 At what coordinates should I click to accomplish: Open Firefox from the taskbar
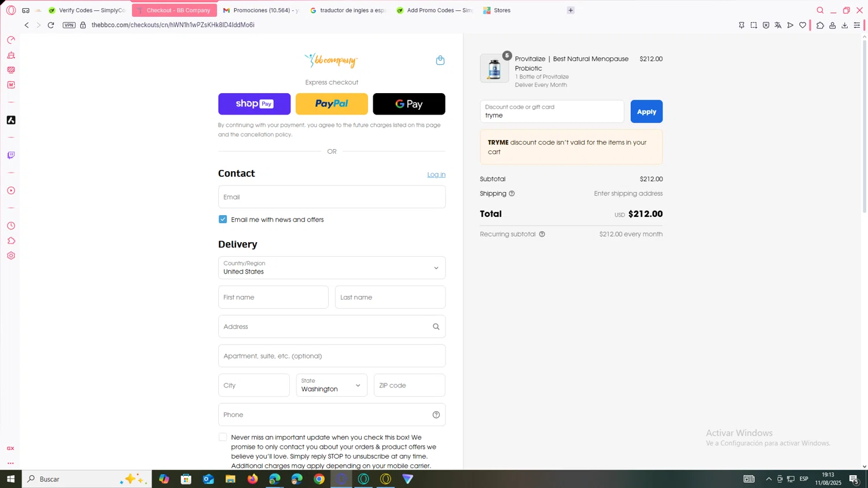click(x=253, y=479)
